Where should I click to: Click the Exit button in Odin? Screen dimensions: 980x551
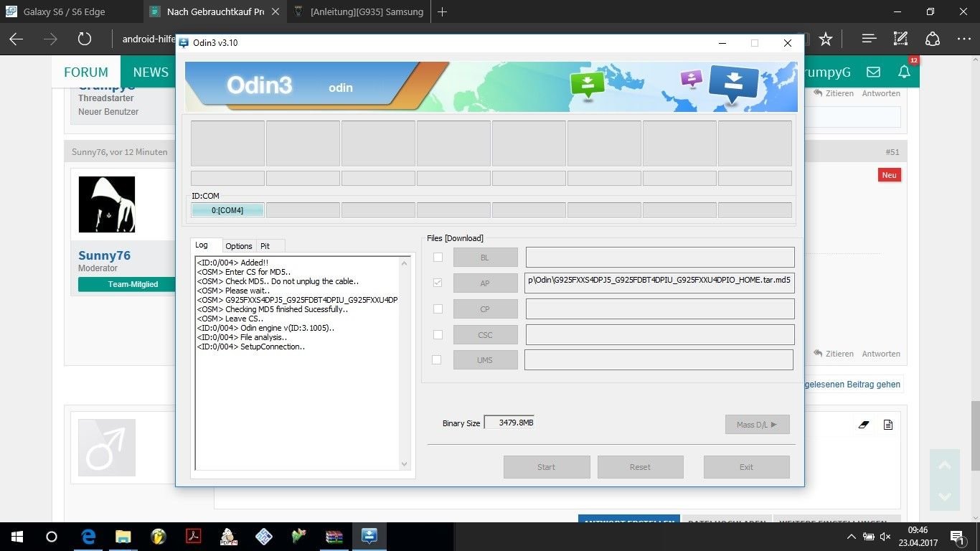746,467
